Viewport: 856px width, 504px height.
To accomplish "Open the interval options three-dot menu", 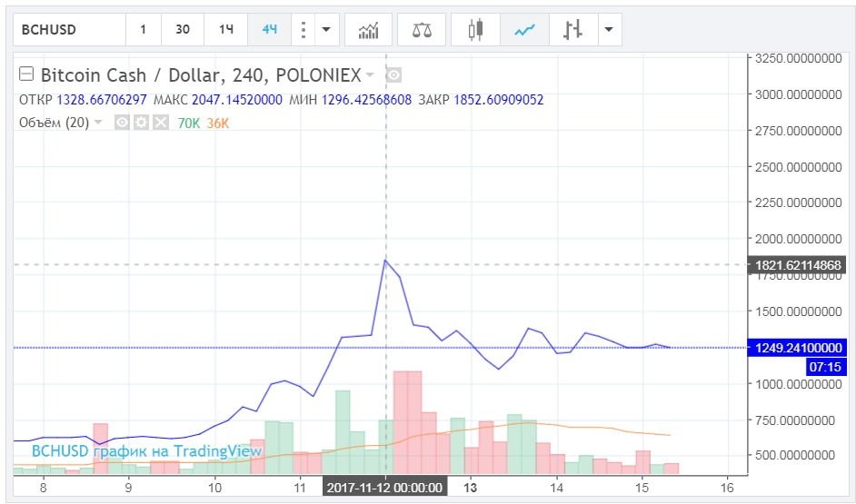I will coord(303,29).
